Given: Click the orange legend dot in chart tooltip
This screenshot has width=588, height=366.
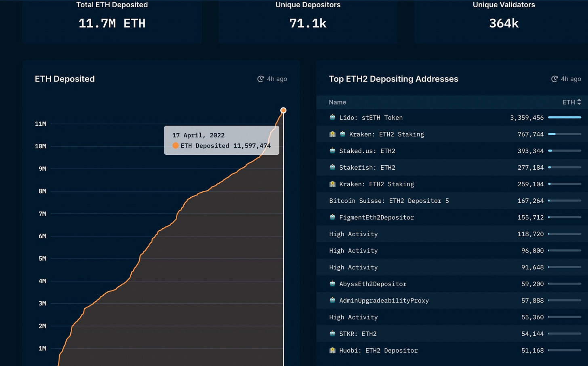Looking at the screenshot, I should (176, 145).
